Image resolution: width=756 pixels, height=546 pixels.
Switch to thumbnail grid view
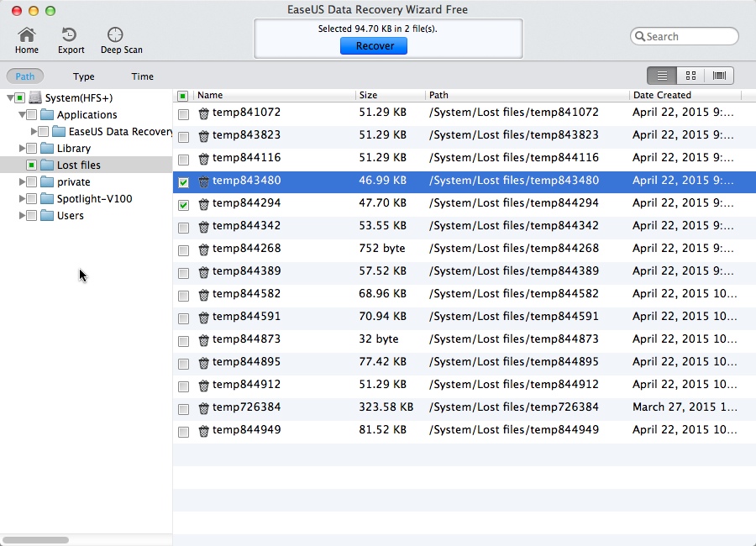point(690,76)
